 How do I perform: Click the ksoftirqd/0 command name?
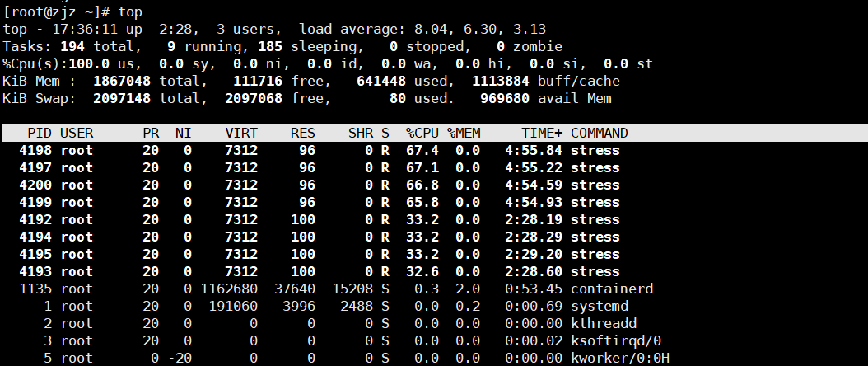click(615, 340)
